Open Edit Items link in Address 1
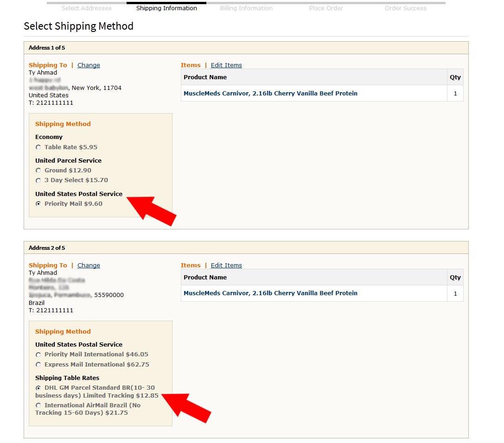The image size is (504, 443). tap(226, 65)
